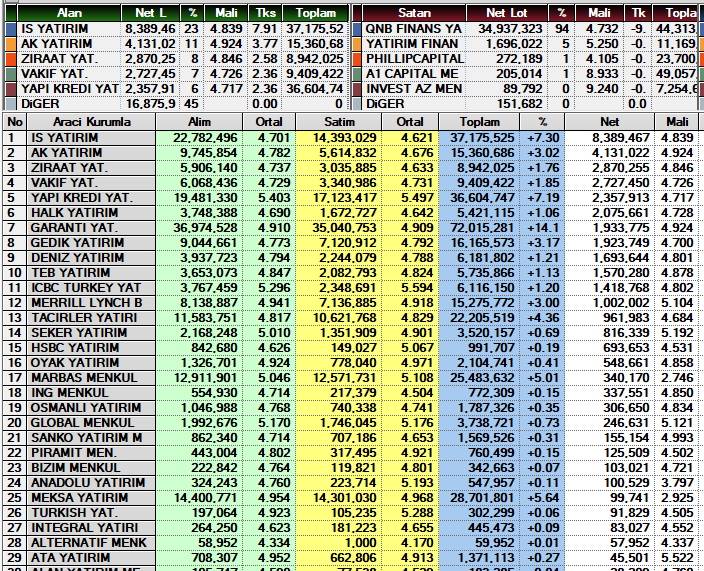Select the HSBC YATIRIM broker row
This screenshot has height=571, width=704.
(x=351, y=348)
